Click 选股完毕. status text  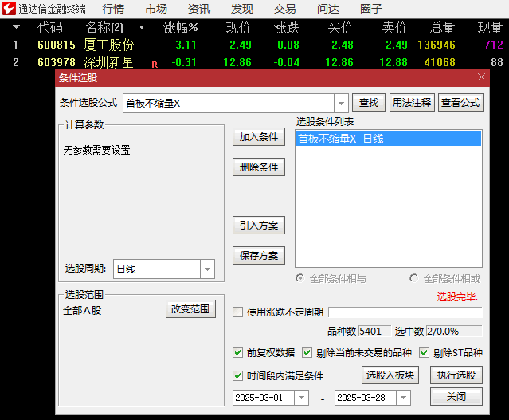(x=457, y=296)
